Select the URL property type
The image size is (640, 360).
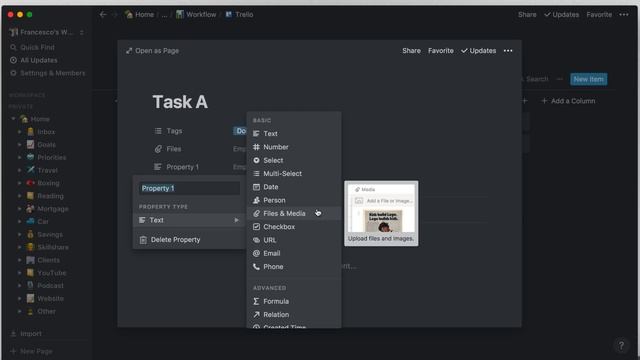click(294, 240)
